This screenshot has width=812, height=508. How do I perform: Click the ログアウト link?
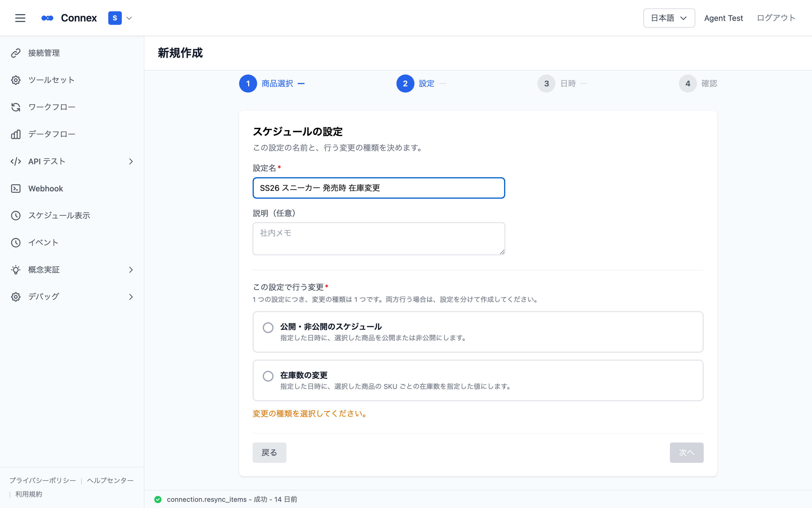click(x=776, y=18)
